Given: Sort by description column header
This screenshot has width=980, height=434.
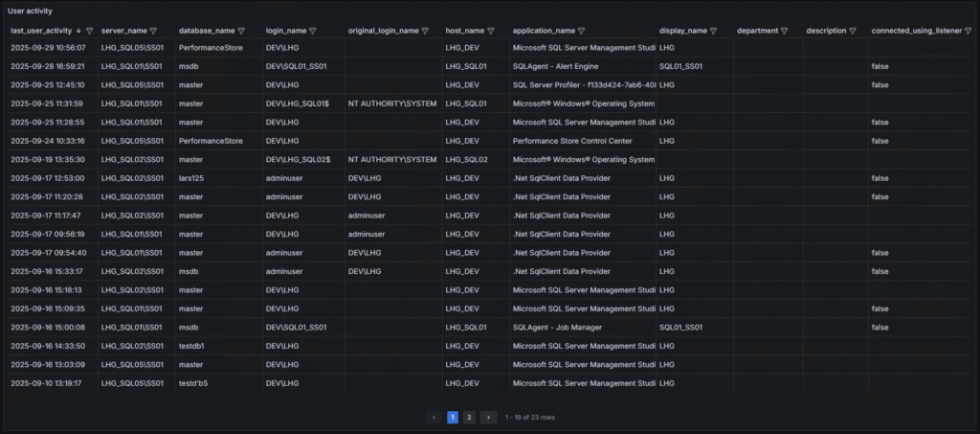Looking at the screenshot, I should coord(826,31).
